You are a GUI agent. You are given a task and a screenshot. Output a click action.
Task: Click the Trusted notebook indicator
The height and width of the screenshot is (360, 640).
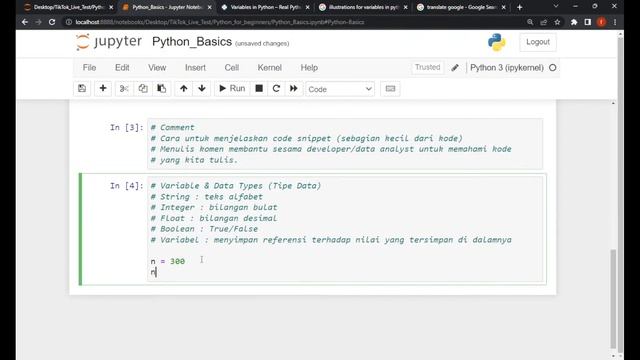pyautogui.click(x=427, y=67)
